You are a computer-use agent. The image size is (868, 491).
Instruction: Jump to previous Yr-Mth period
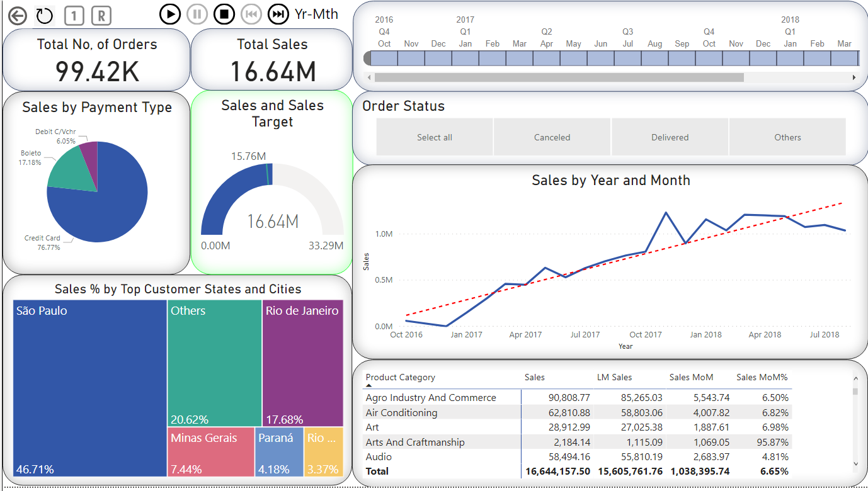tap(251, 14)
